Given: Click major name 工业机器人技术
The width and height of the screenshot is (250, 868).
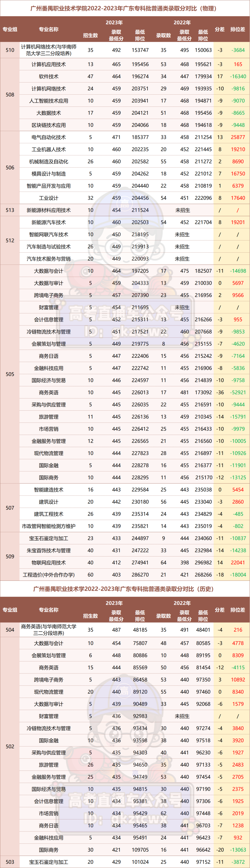Looking at the screenshot, I should click(x=49, y=149).
